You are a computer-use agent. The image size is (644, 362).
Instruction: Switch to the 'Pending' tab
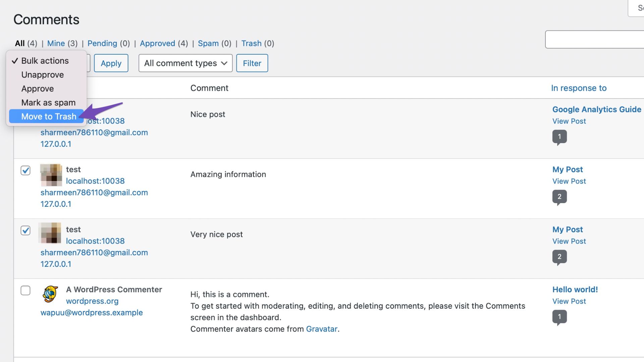[x=102, y=43]
